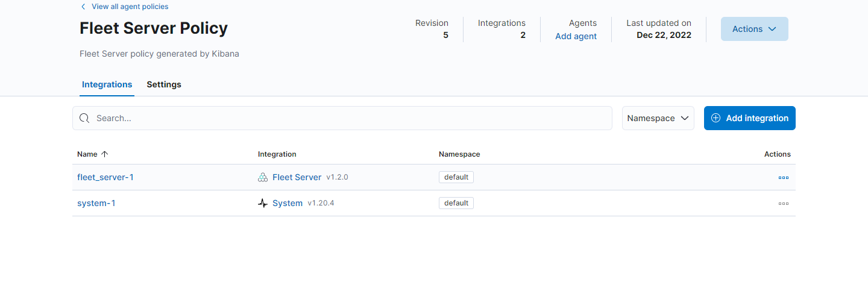The height and width of the screenshot is (282, 868).
Task: Click the Add agent link
Action: (x=576, y=36)
